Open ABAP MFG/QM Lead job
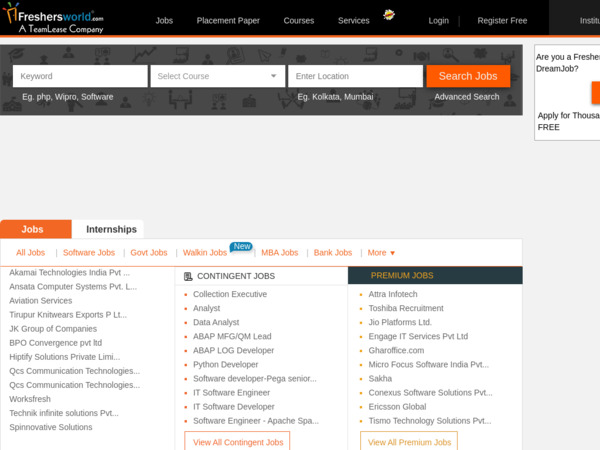This screenshot has height=450, width=600. pos(232,336)
